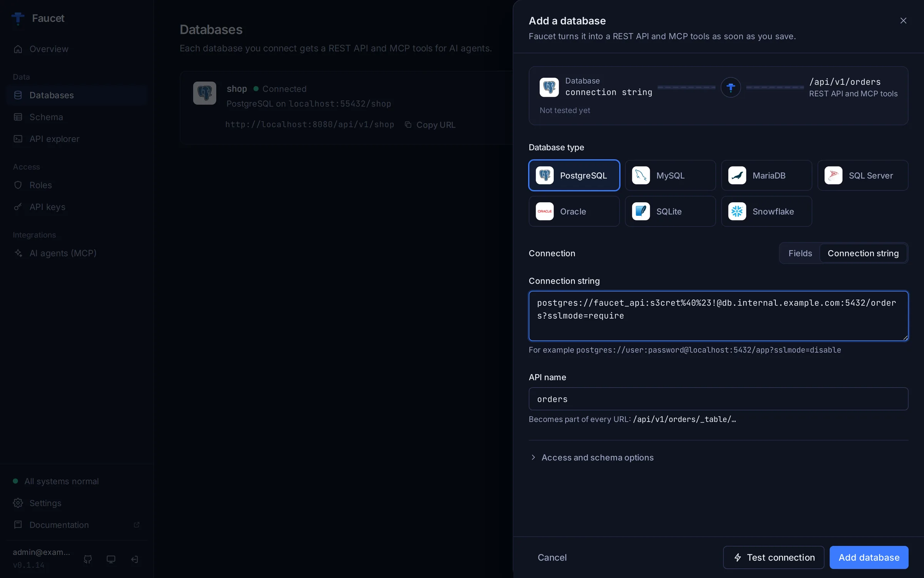Image resolution: width=924 pixels, height=578 pixels.
Task: Click the Copy URL button for shop
Action: coord(430,125)
